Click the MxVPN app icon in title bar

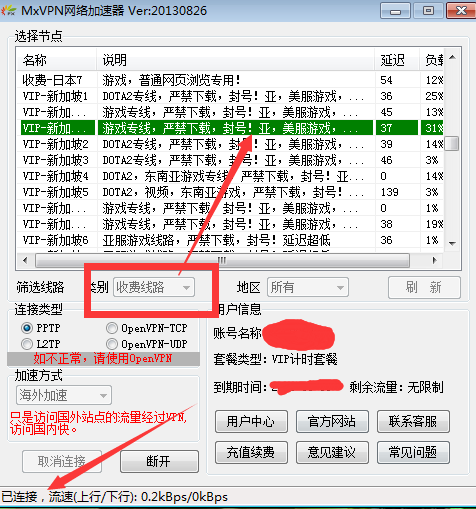click(8, 11)
